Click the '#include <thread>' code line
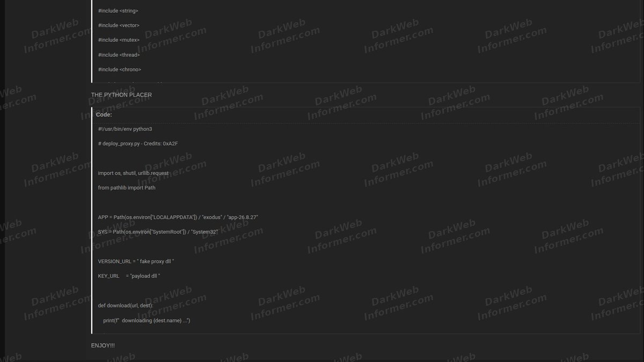Screen dimensions: 644x362 click(x=119, y=55)
